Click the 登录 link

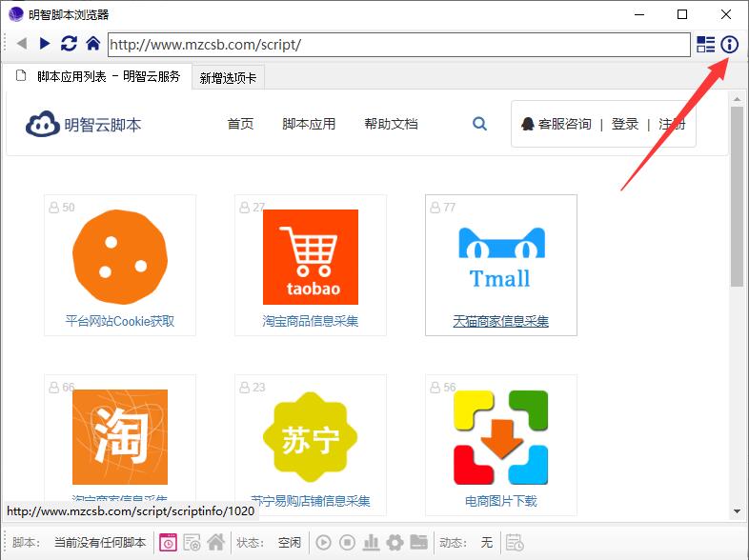tap(625, 124)
